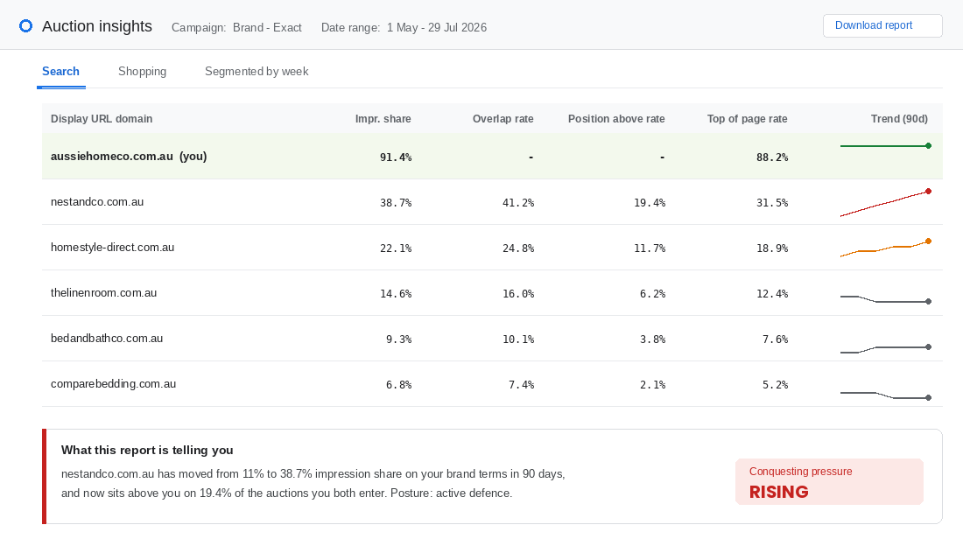Click the 18.9% top of page rate

[772, 248]
